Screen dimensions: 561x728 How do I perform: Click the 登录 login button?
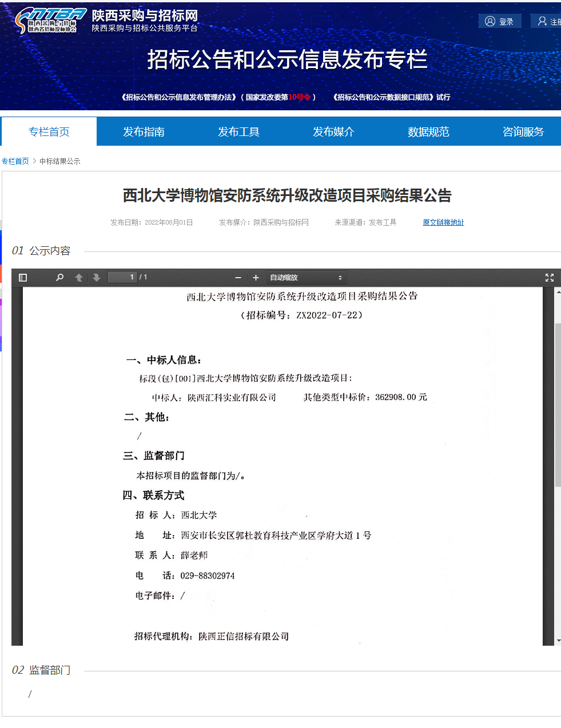(500, 22)
